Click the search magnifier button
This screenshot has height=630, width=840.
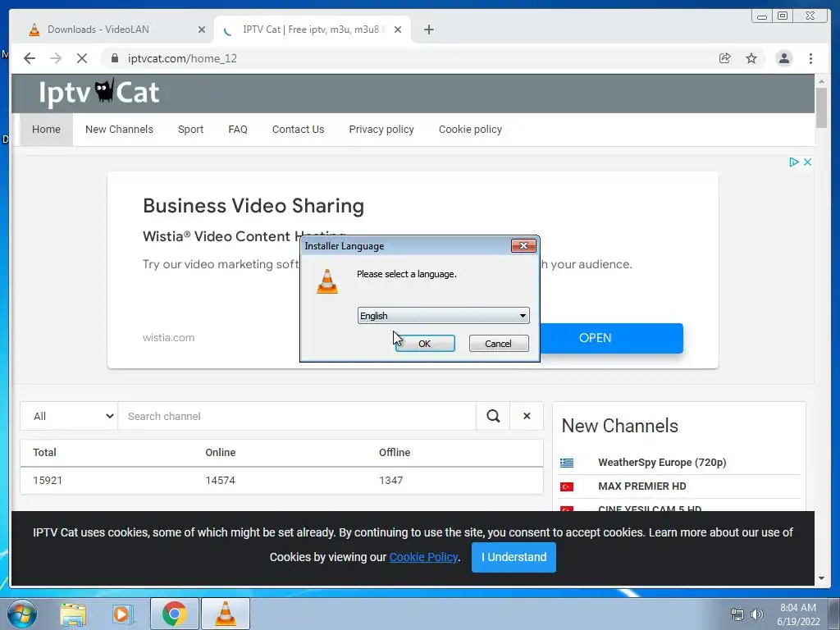493,416
